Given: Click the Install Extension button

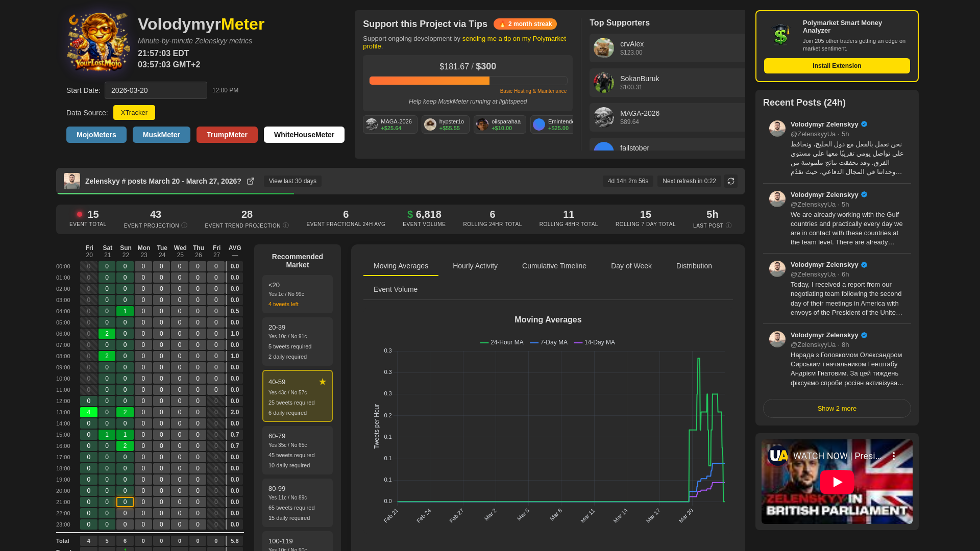Looking at the screenshot, I should pos(837,66).
